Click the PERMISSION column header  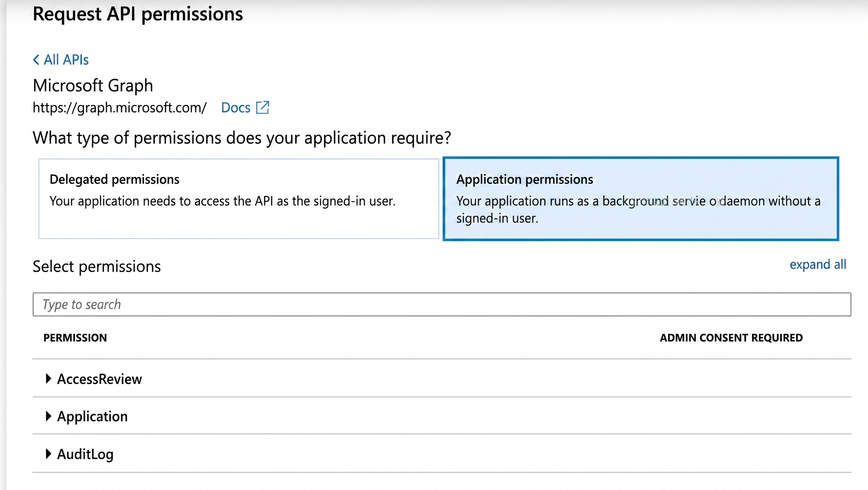click(x=75, y=338)
